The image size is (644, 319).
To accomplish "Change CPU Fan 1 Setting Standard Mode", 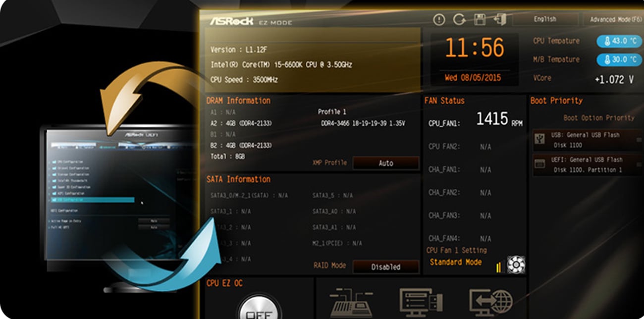I will 455,262.
